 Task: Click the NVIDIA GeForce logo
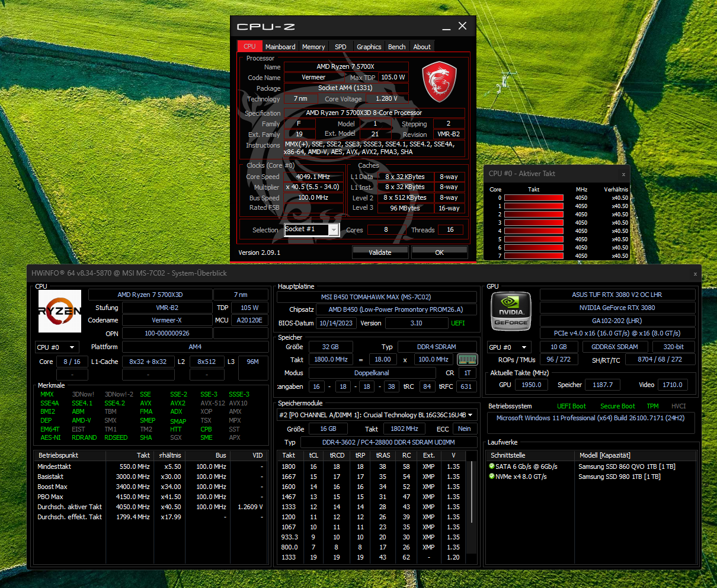click(x=511, y=311)
